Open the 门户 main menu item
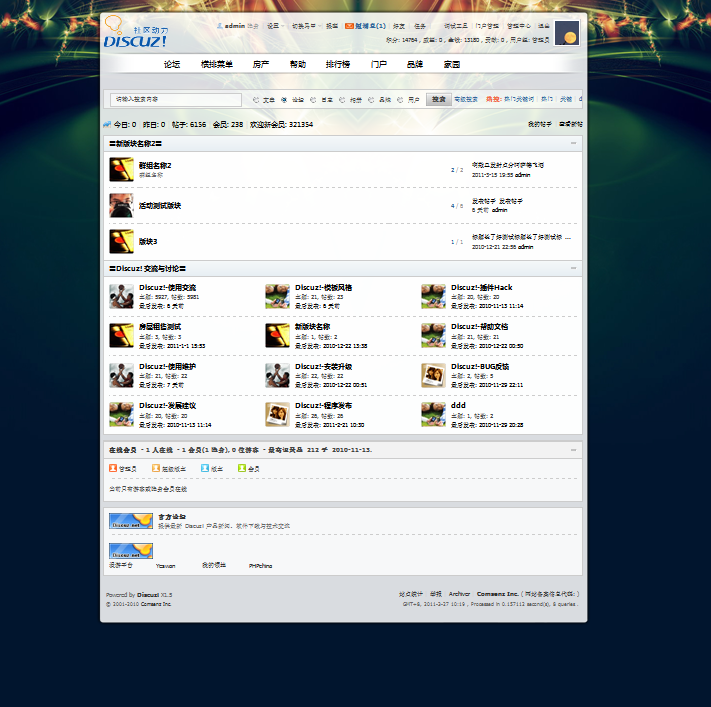711x707 pixels. 379,64
